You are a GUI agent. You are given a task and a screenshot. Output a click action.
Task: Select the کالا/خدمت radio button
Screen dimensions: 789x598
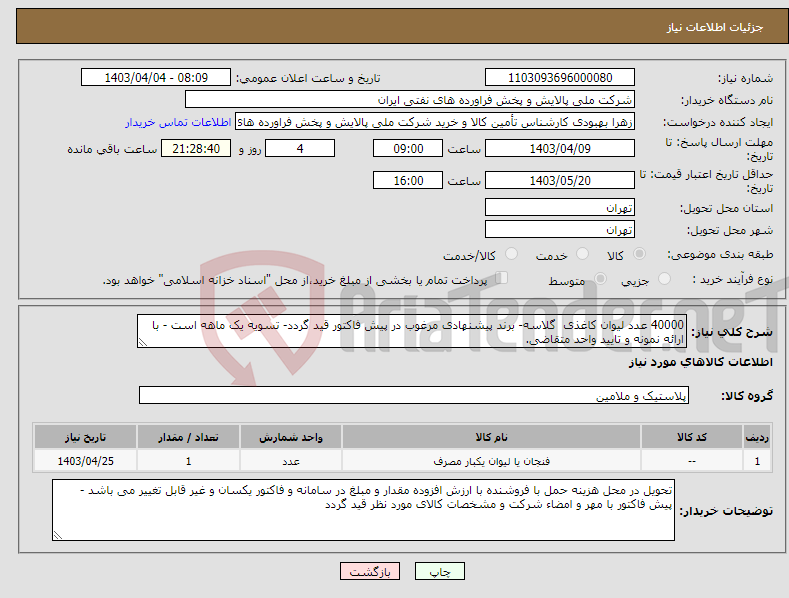(x=511, y=254)
